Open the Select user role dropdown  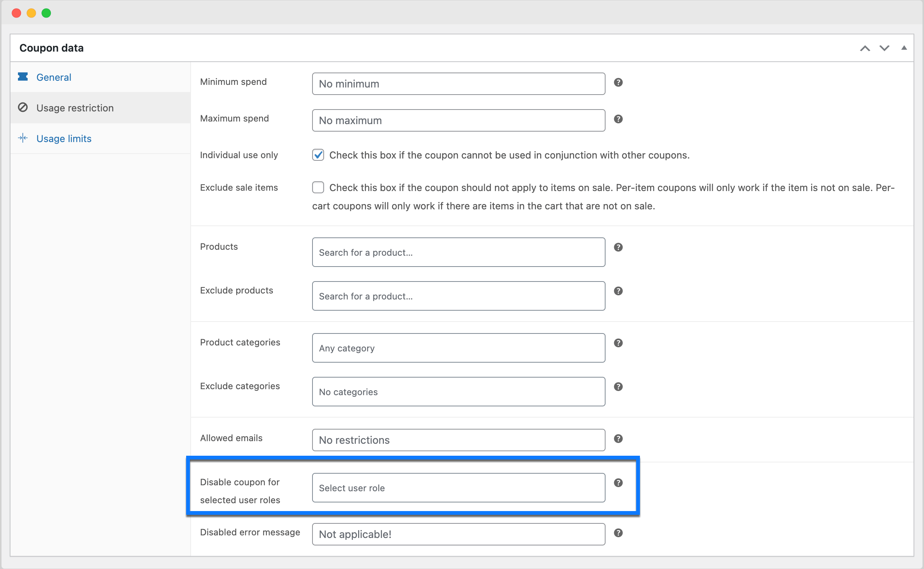point(458,488)
